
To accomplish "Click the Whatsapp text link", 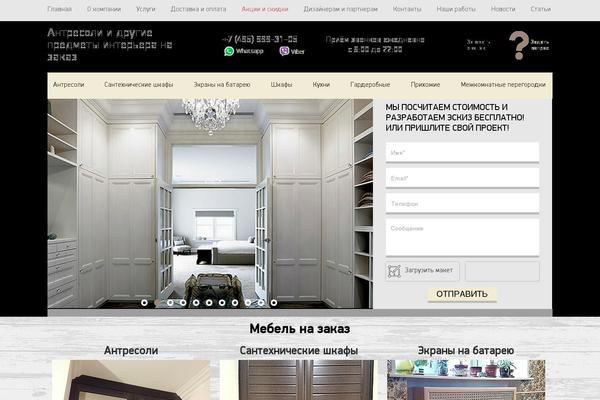I will (x=249, y=51).
